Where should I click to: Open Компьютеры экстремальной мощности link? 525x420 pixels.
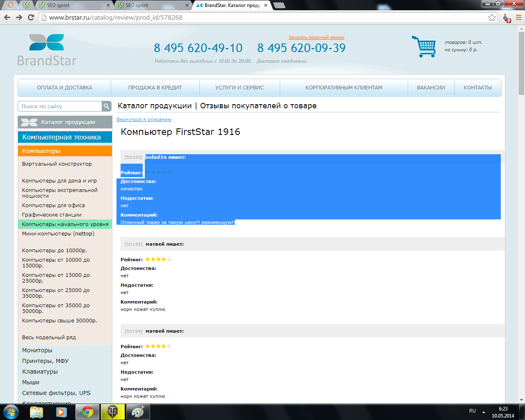(x=60, y=193)
